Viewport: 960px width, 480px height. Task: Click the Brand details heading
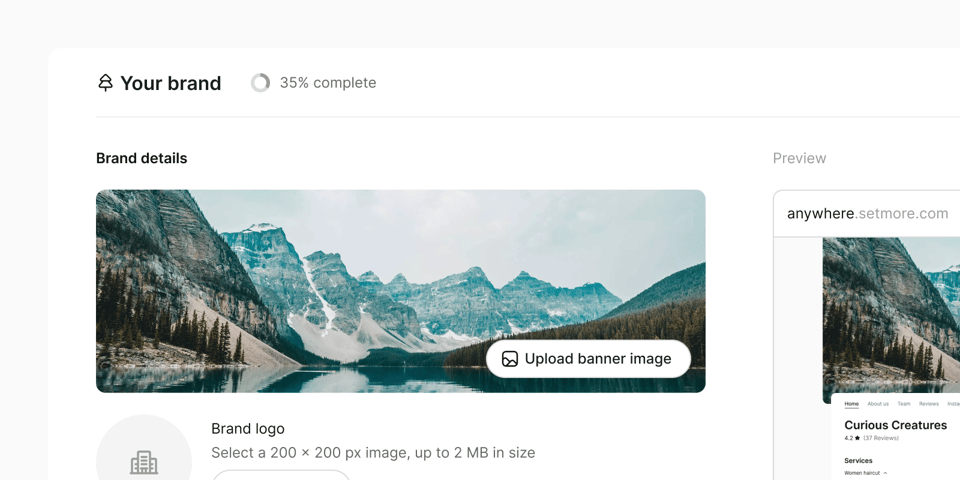141,159
